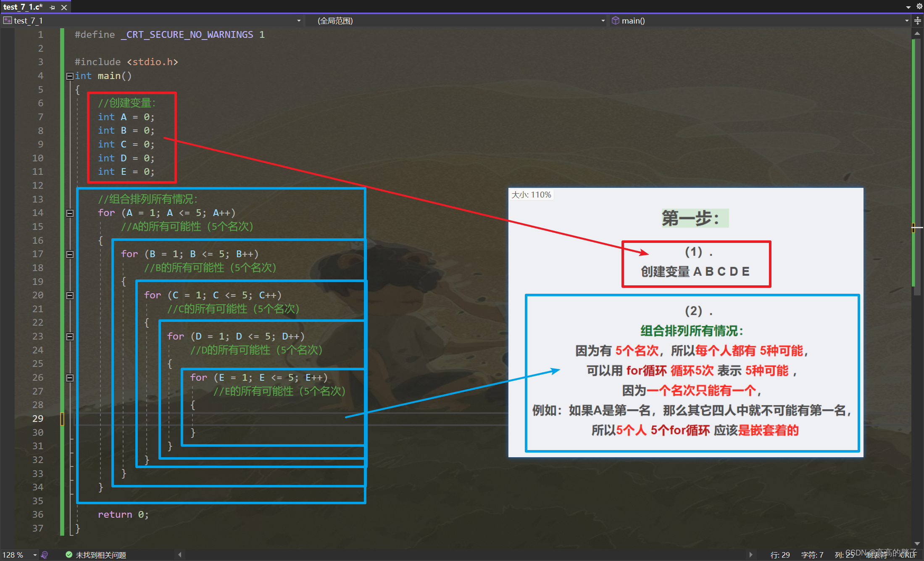The width and height of the screenshot is (924, 561).
Task: Click line number 36 in the margin
Action: point(38,514)
